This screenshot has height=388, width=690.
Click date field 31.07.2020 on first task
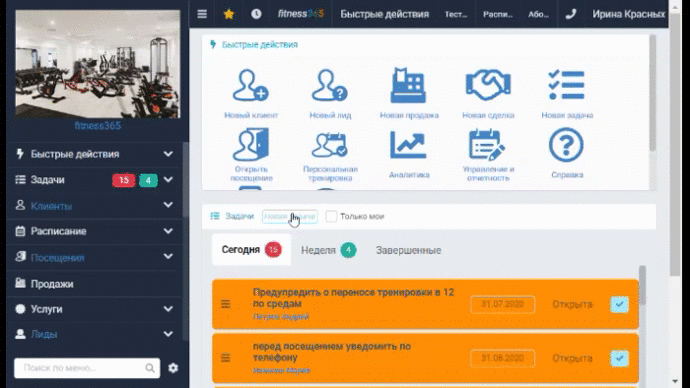pos(503,304)
